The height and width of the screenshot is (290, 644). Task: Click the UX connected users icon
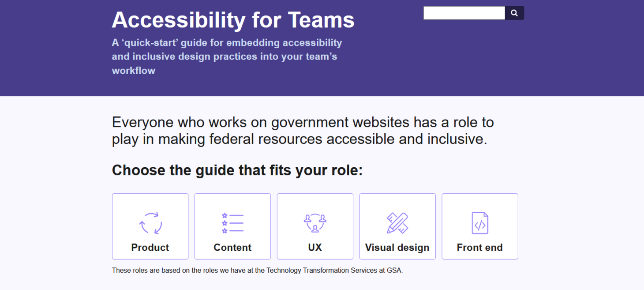click(315, 223)
